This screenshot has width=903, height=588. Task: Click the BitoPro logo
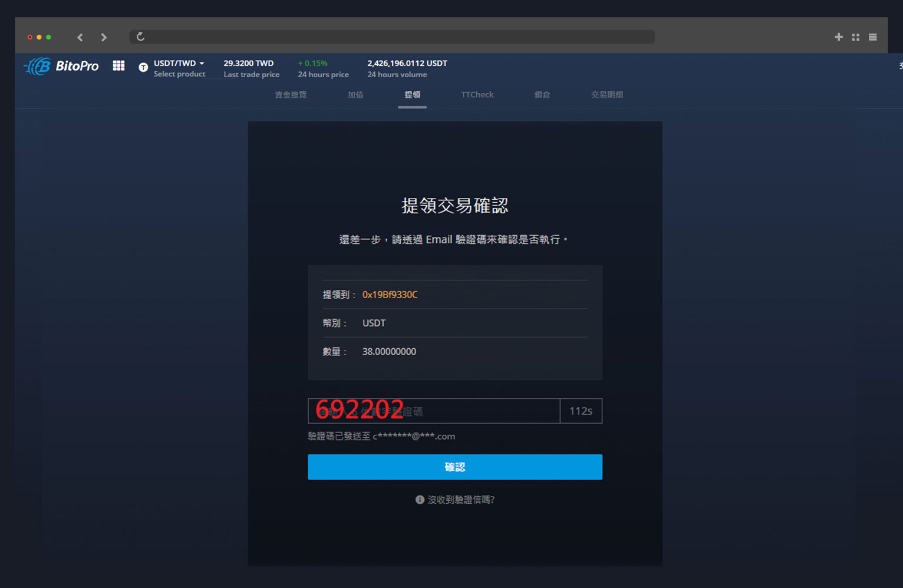(61, 66)
